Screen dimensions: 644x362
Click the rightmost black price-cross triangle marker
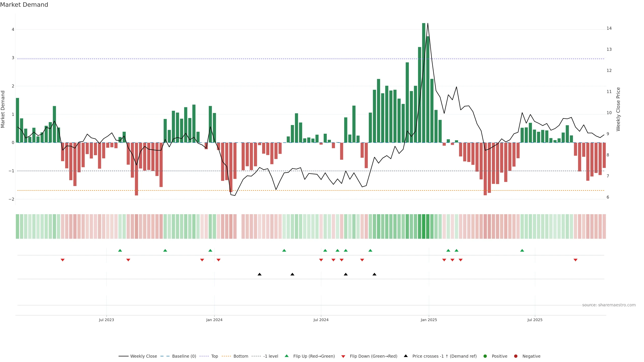374,274
